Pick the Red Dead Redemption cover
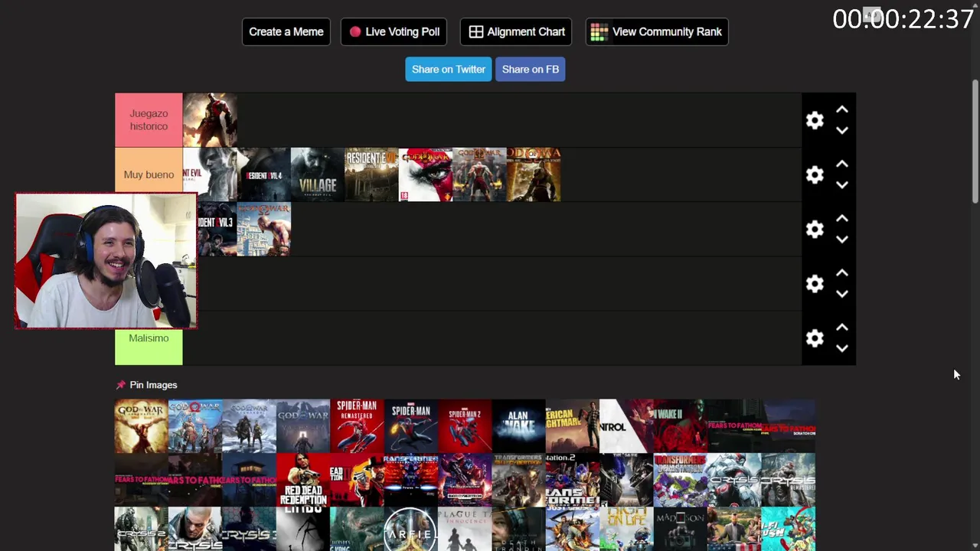 (302, 480)
